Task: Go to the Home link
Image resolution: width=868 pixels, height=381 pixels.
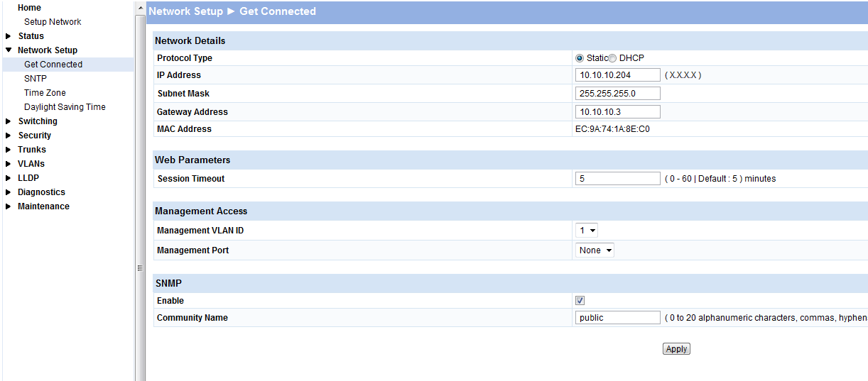Action: [x=29, y=8]
